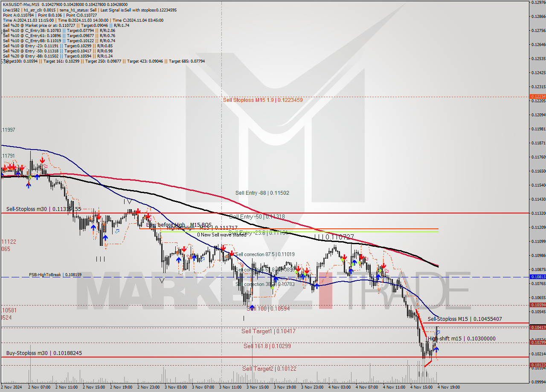
Task: Click the 'Time A:2024.11.03 11:15:00' info line
Action: [x=84, y=20]
